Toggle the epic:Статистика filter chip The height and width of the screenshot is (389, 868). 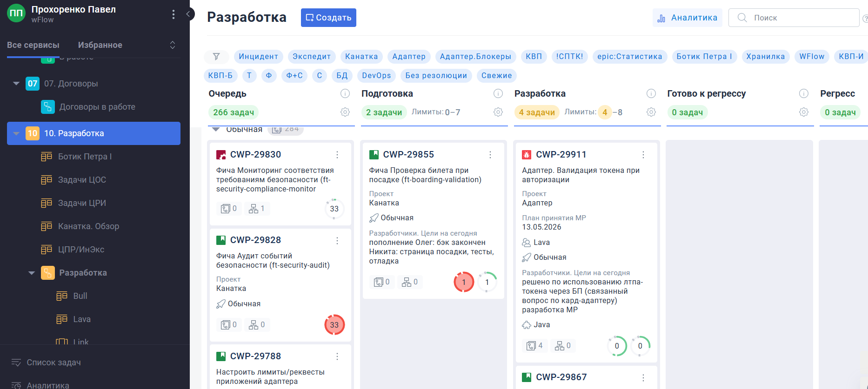[630, 57]
